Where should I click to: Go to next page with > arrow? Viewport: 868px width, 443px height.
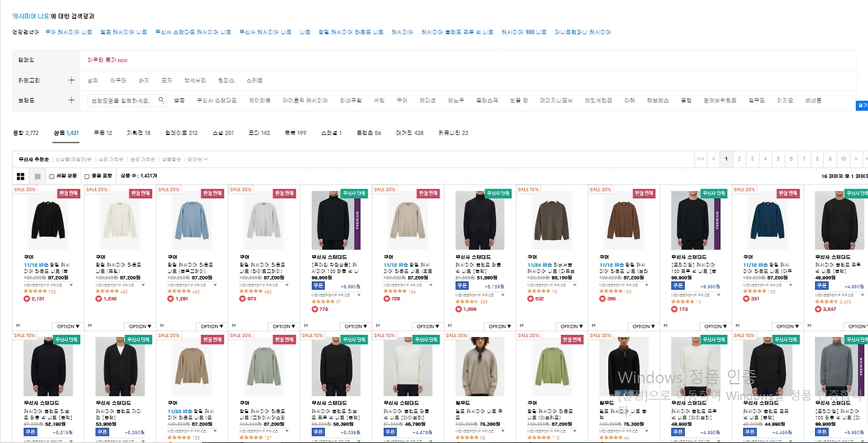pos(856,159)
